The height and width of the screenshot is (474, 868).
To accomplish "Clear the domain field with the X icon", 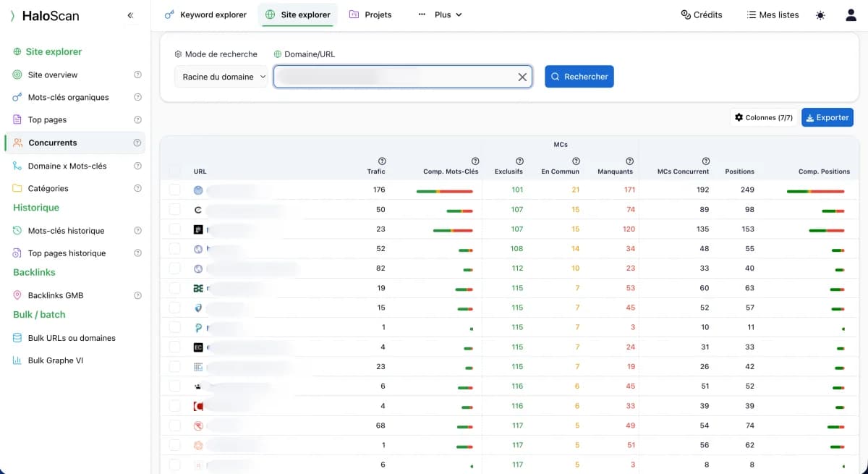I will [x=523, y=76].
